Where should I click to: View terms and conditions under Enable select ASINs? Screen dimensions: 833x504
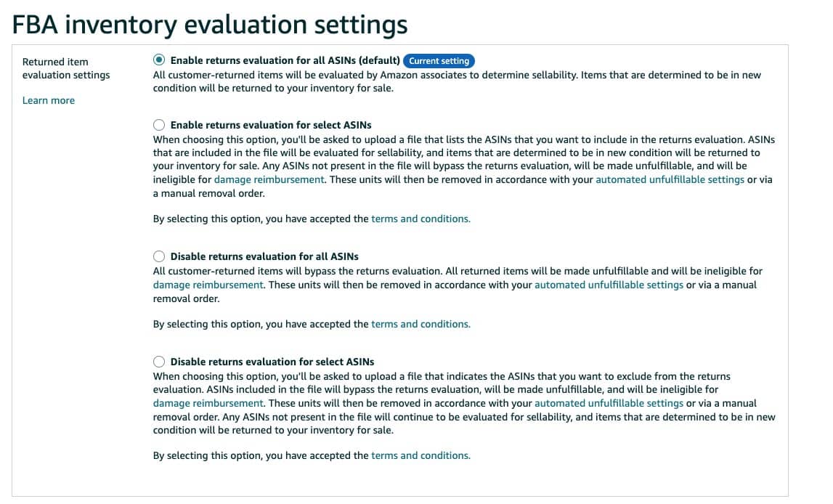click(420, 219)
